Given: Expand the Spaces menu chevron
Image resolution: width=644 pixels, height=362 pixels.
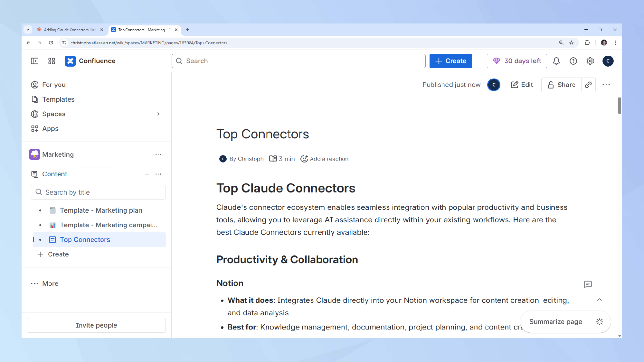Looking at the screenshot, I should (x=158, y=114).
